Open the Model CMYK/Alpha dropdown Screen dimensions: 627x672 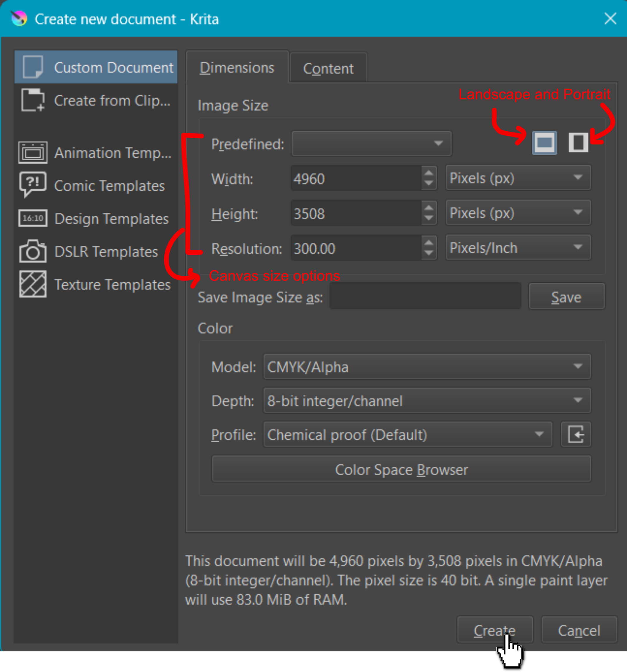pos(427,366)
